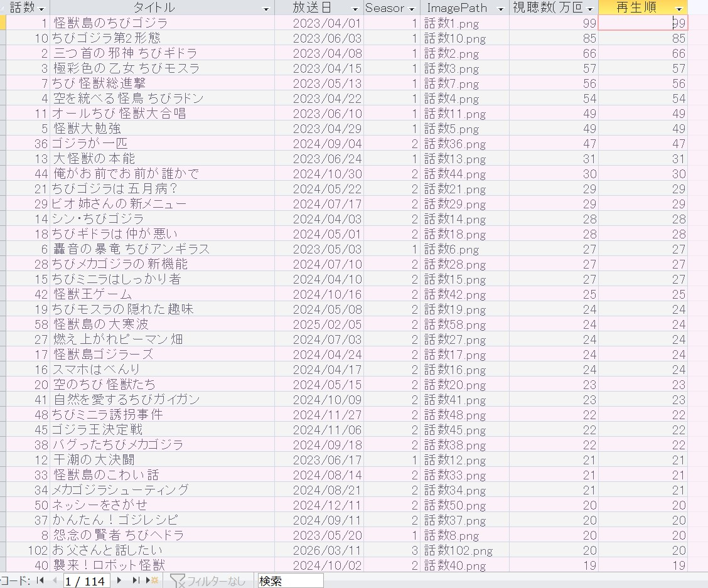Click the 話数 cell 102

28,550
